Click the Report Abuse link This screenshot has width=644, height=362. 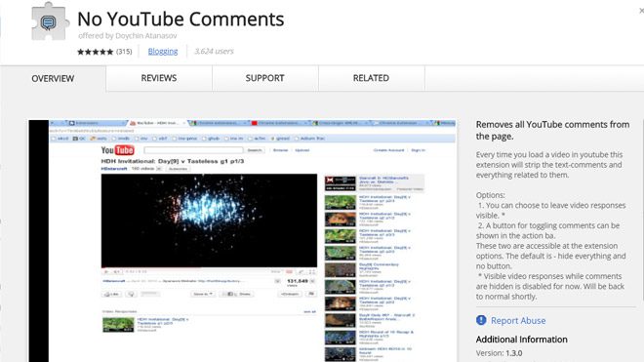click(518, 320)
